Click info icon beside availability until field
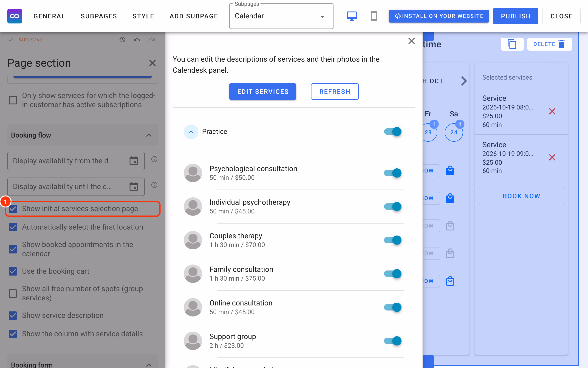Image resolution: width=588 pixels, height=368 pixels. [154, 185]
